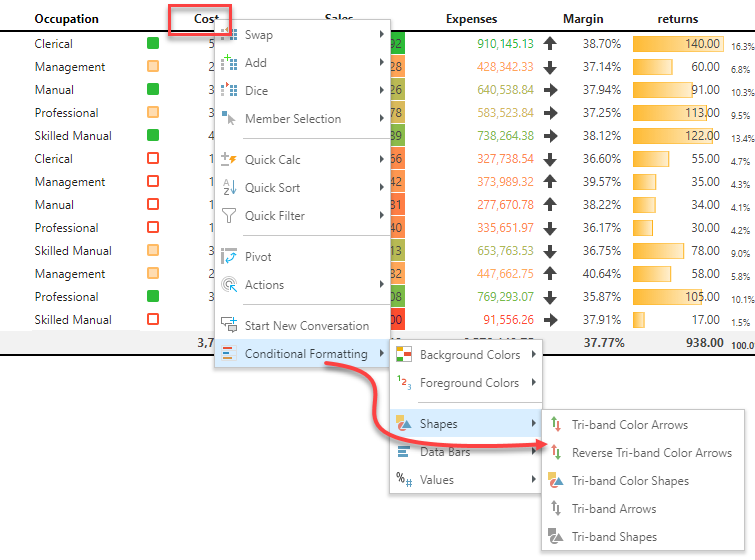Click the Member Selection cursor icon

tap(229, 118)
